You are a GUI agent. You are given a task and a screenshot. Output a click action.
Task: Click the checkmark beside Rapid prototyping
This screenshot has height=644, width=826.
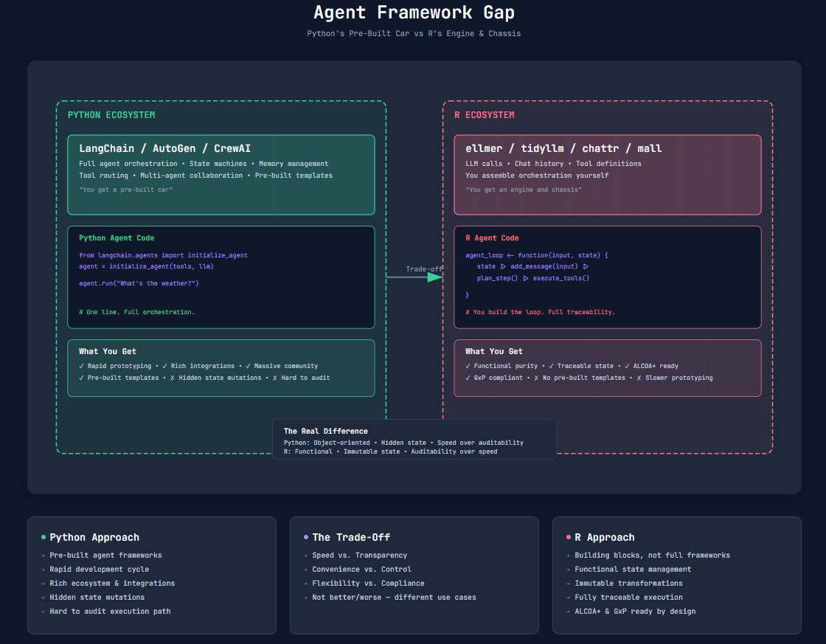click(80, 366)
